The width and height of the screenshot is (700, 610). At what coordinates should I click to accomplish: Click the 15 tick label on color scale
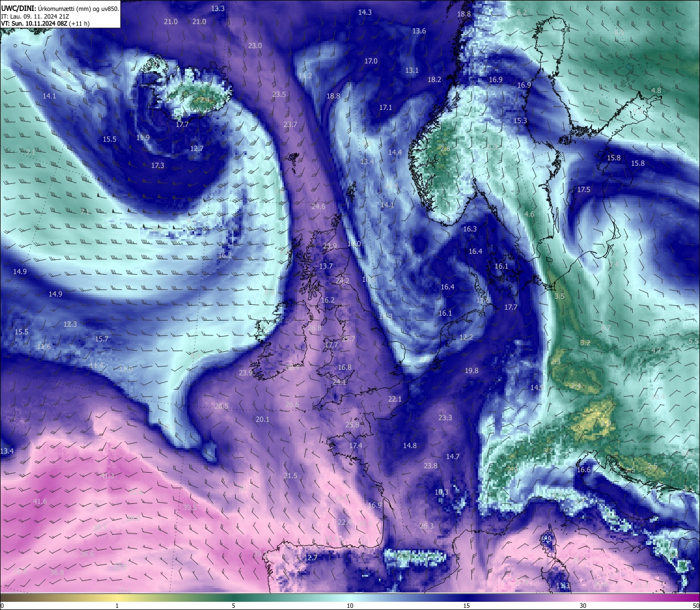(466, 606)
